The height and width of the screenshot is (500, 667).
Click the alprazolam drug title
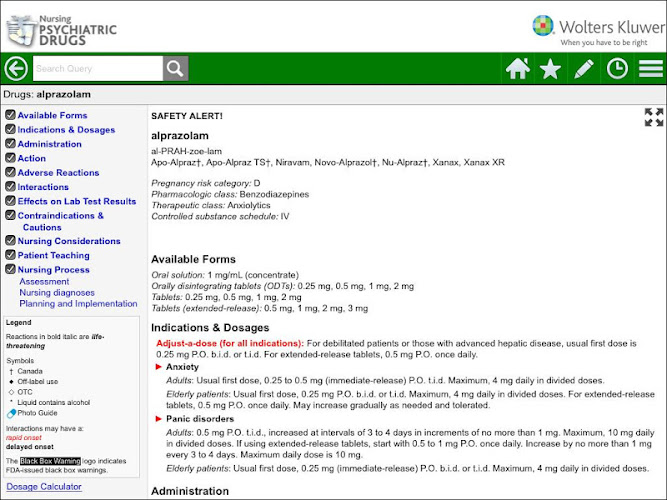pos(180,136)
